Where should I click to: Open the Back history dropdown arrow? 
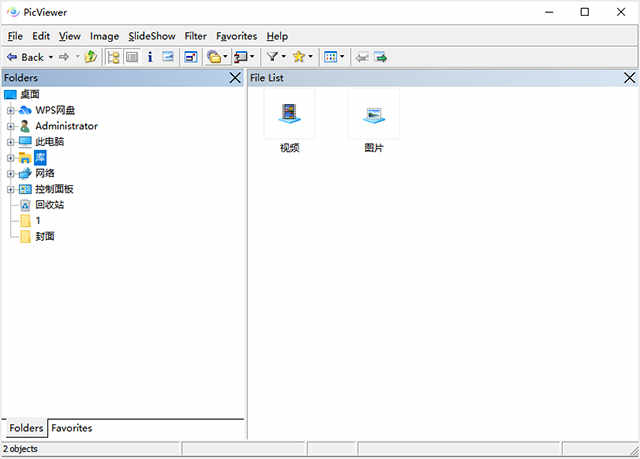click(x=51, y=57)
